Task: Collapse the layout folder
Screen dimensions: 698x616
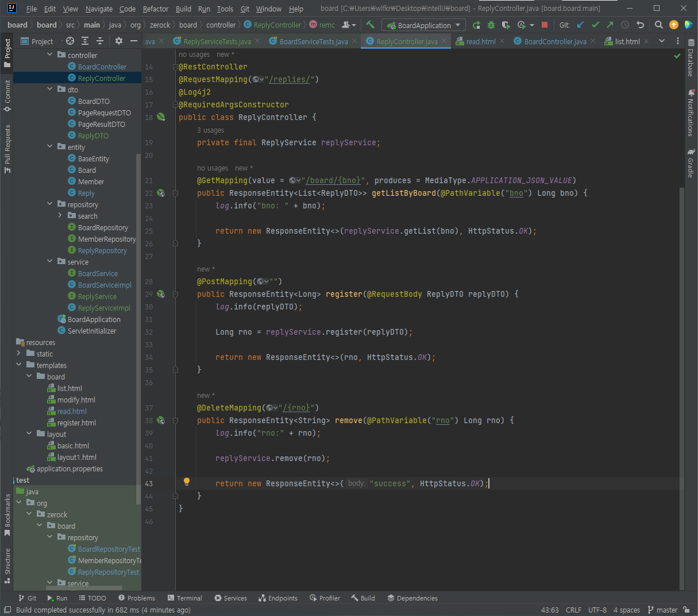Action: click(x=29, y=433)
